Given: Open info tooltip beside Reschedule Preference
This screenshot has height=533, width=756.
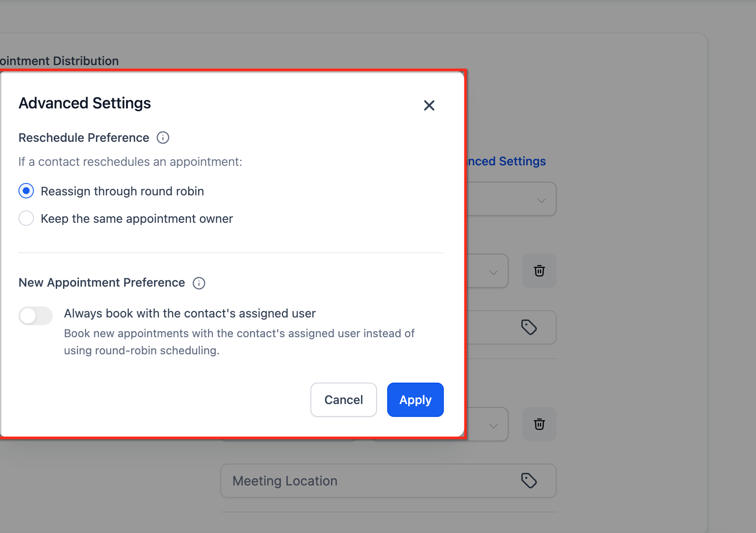Looking at the screenshot, I should (x=163, y=138).
